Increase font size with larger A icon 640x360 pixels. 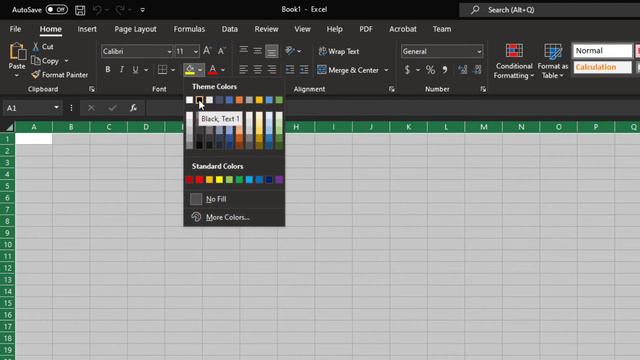[x=207, y=51]
